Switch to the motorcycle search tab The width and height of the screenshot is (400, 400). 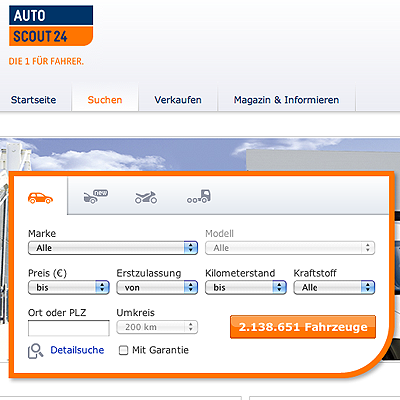click(x=146, y=197)
